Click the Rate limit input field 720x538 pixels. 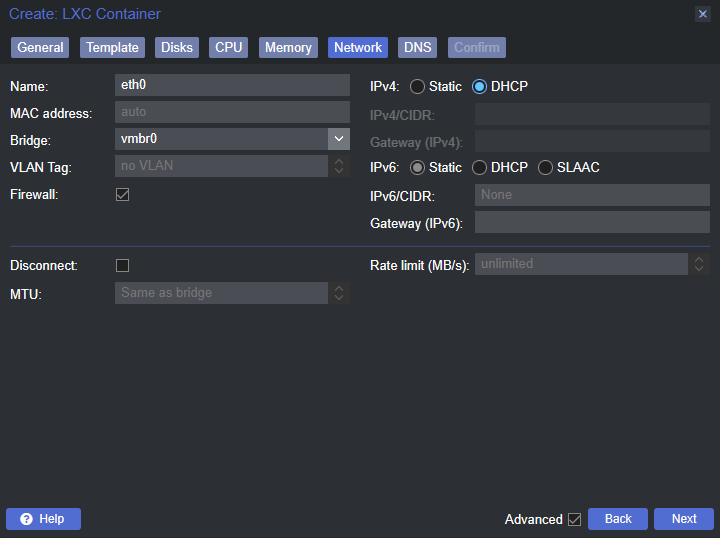[581, 264]
